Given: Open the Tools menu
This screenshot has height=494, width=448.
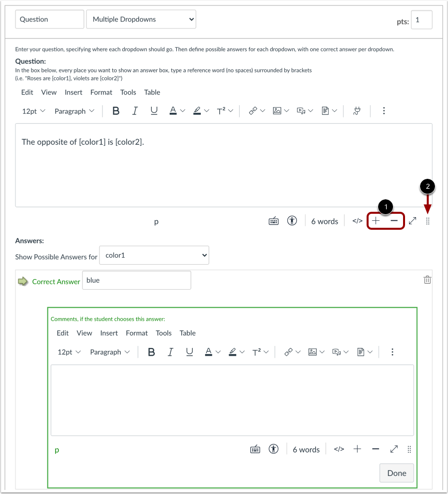Looking at the screenshot, I should click(128, 92).
